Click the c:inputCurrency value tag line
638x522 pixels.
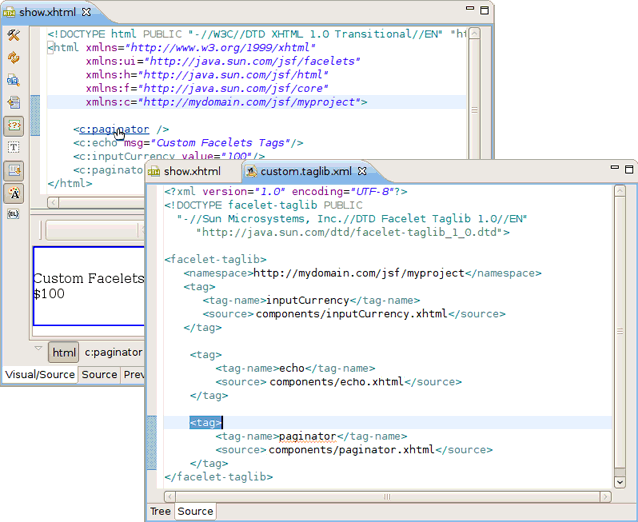click(169, 157)
